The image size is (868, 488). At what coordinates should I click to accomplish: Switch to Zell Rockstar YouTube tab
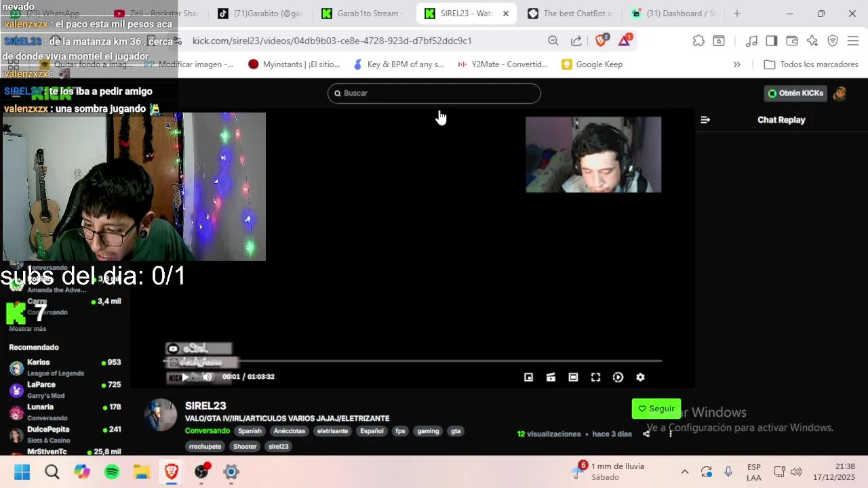(x=157, y=14)
